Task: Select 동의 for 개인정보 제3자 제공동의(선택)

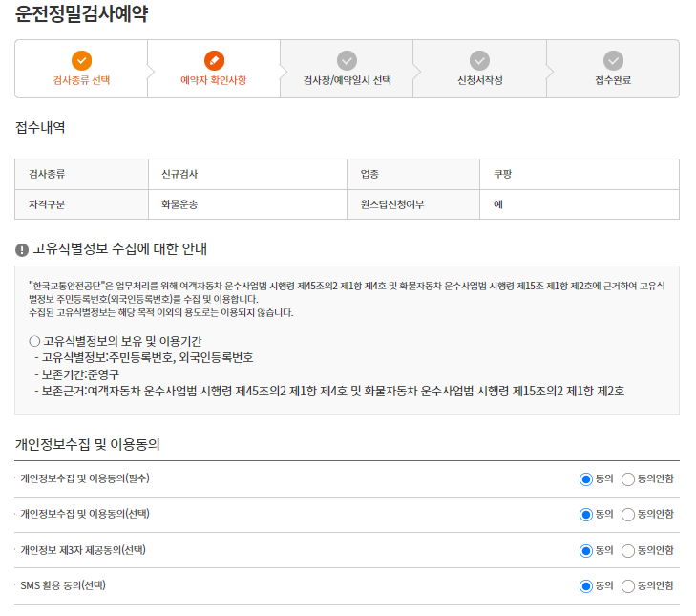Action: click(586, 551)
